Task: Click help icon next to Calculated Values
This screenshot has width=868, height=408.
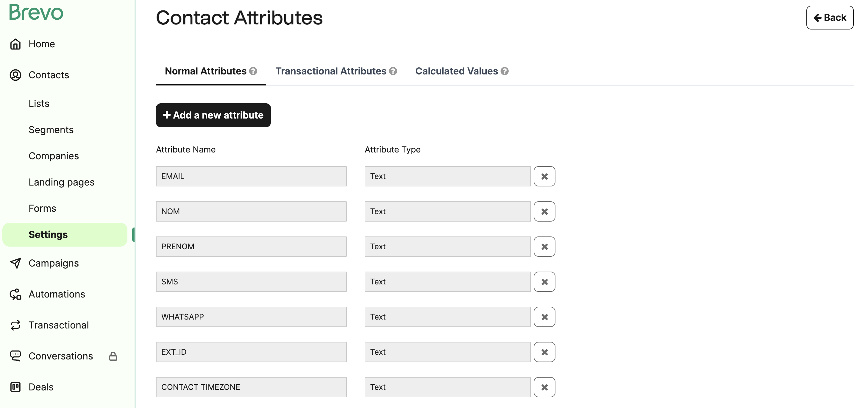Action: tap(505, 71)
